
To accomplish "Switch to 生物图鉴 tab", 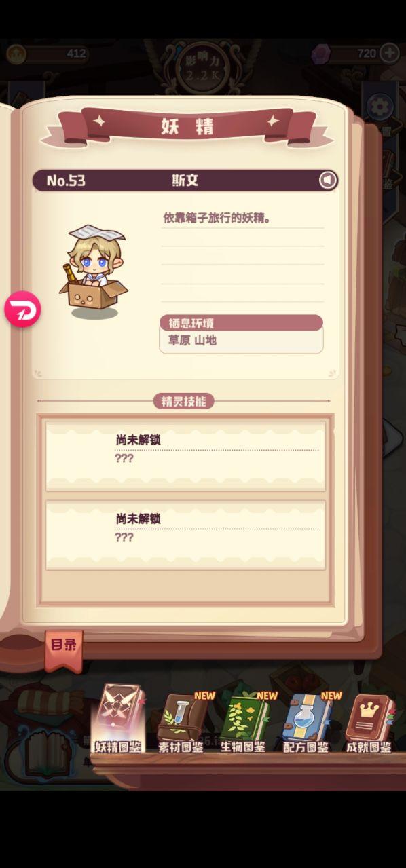I will coord(244,721).
